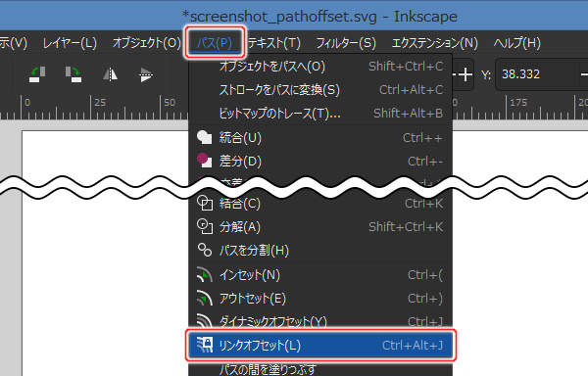The height and width of the screenshot is (376, 588).
Task: Click the plus stepper left of Y
Action: [x=465, y=74]
